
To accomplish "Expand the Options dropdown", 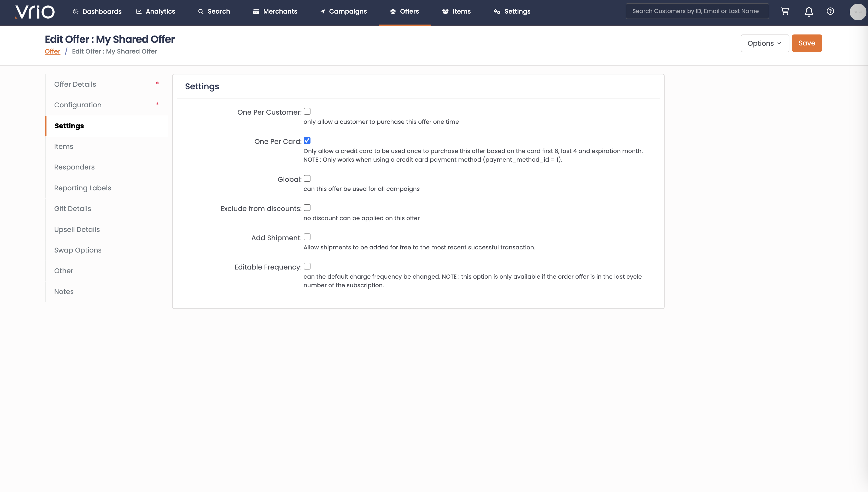I will [765, 43].
